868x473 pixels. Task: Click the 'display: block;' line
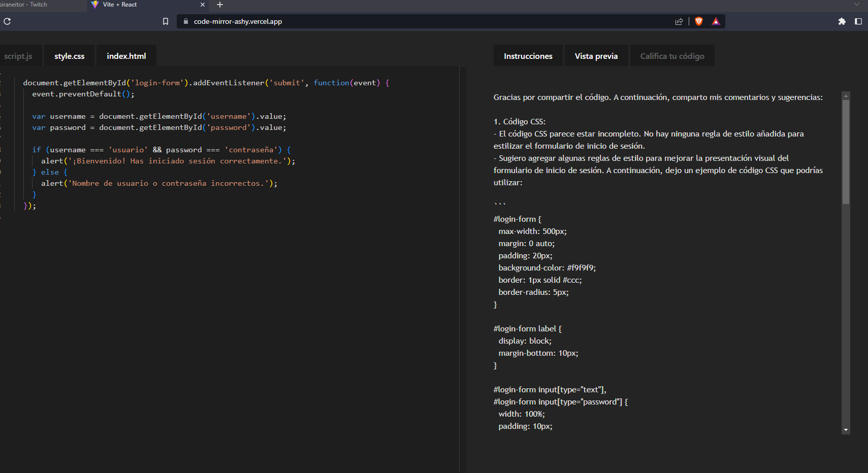525,341
